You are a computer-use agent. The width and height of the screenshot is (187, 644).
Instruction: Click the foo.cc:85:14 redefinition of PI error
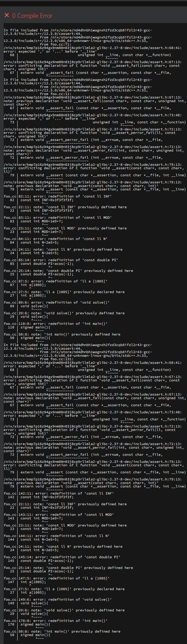(x=61, y=260)
